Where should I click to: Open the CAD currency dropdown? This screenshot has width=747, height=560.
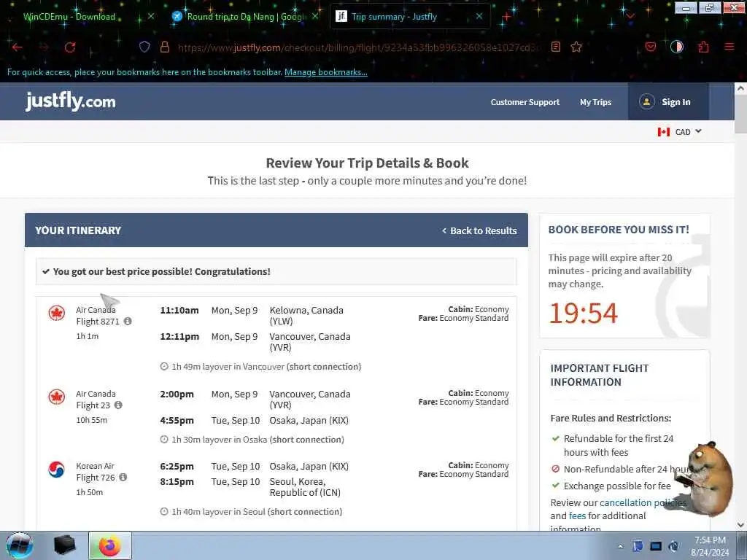coord(689,132)
